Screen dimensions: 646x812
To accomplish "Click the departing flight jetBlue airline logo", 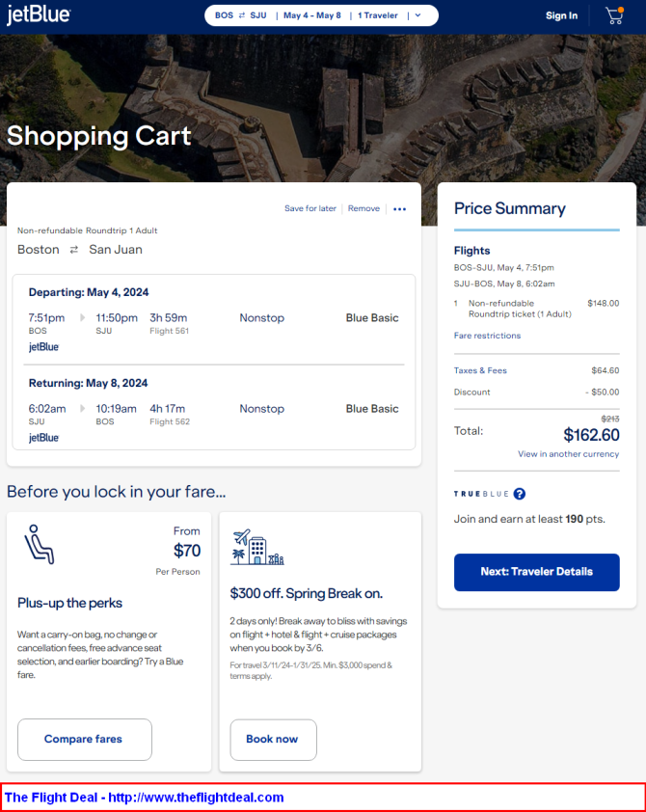I will pyautogui.click(x=43, y=347).
